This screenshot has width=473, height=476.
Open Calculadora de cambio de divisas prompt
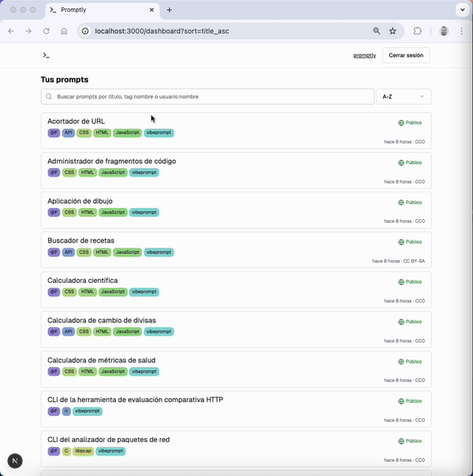[102, 320]
